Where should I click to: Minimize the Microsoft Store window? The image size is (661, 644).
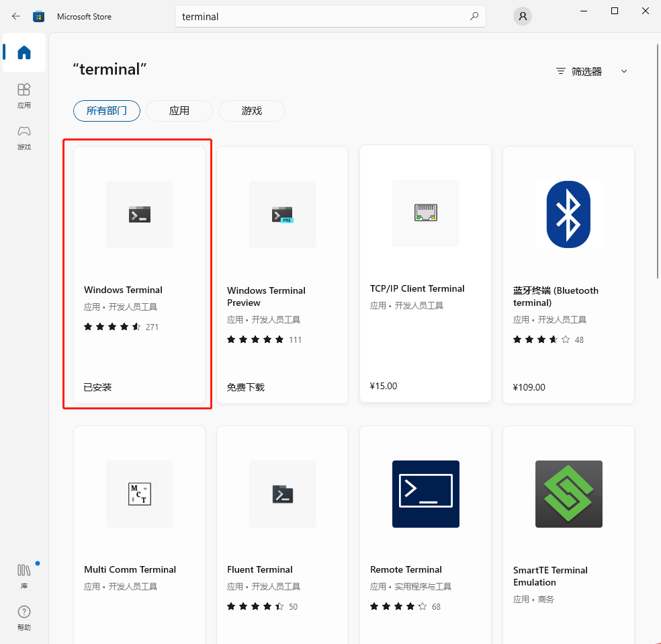[584, 11]
